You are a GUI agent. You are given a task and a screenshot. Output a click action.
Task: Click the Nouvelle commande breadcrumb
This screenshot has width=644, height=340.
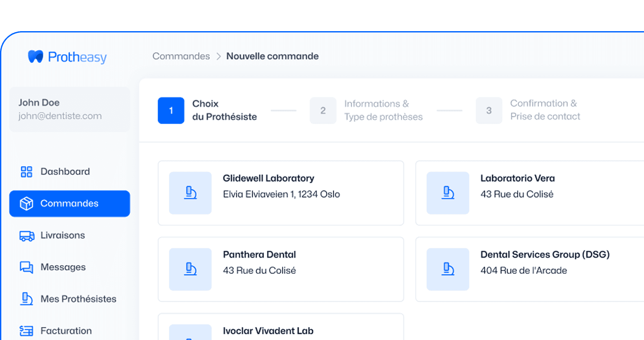(273, 56)
